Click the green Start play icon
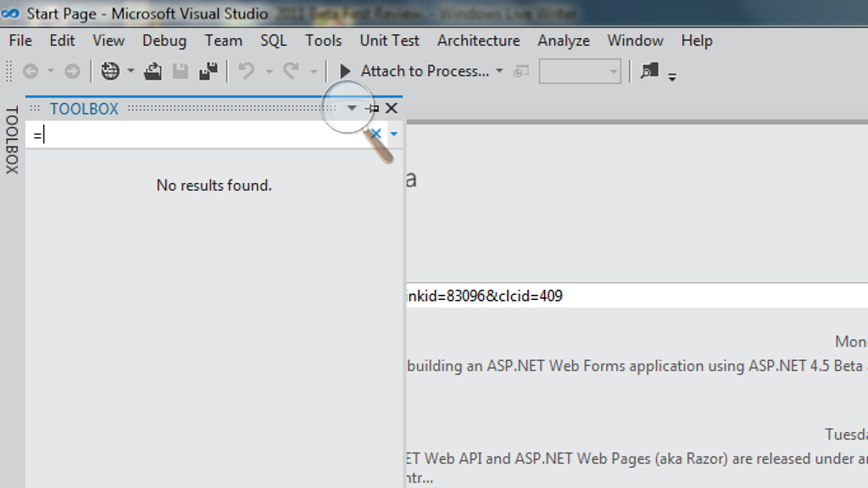 [345, 71]
